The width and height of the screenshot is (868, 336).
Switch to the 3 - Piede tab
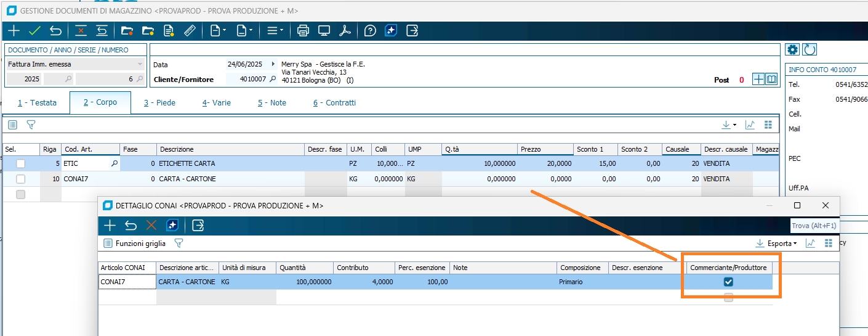click(160, 103)
